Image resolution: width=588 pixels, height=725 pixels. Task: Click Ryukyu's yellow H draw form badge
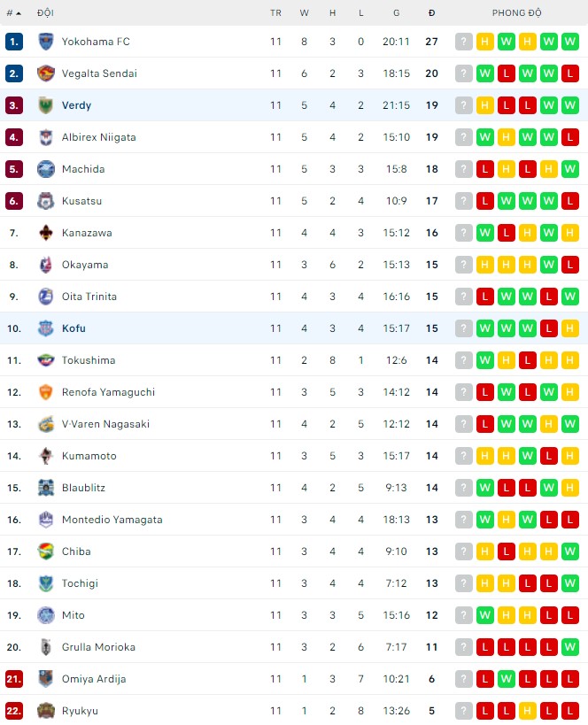(x=527, y=711)
